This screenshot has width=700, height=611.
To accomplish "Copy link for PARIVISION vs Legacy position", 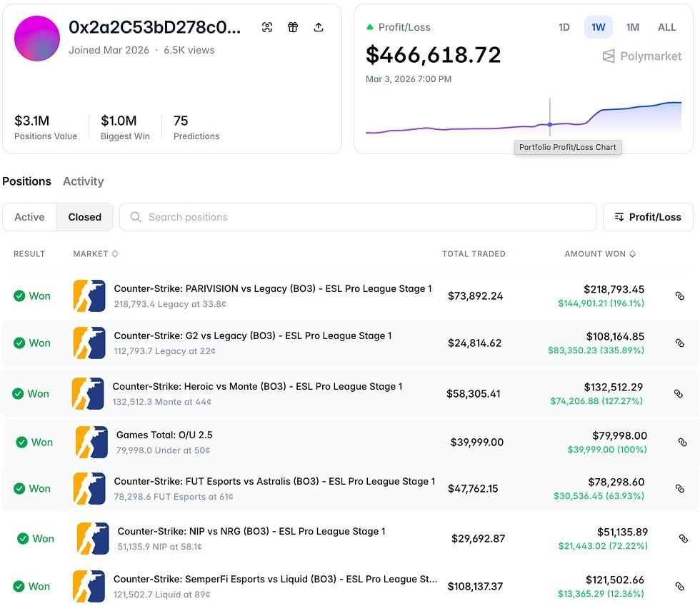I will coord(679,296).
